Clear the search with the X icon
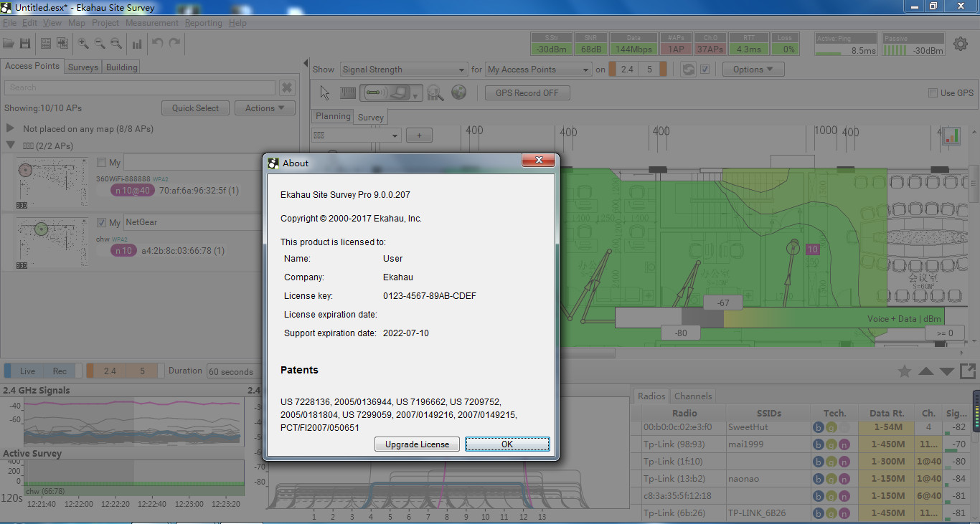 tap(287, 87)
